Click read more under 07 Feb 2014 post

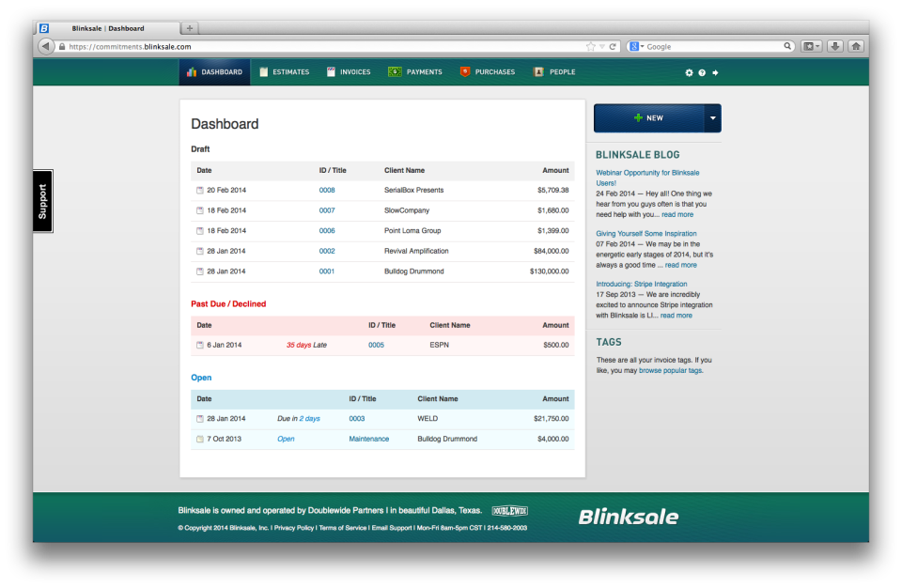[680, 265]
